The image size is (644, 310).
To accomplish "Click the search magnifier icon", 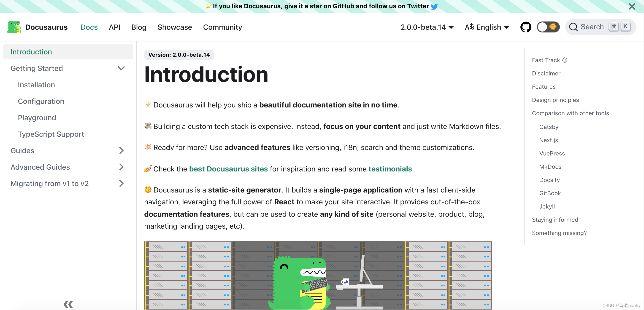I will click(573, 27).
